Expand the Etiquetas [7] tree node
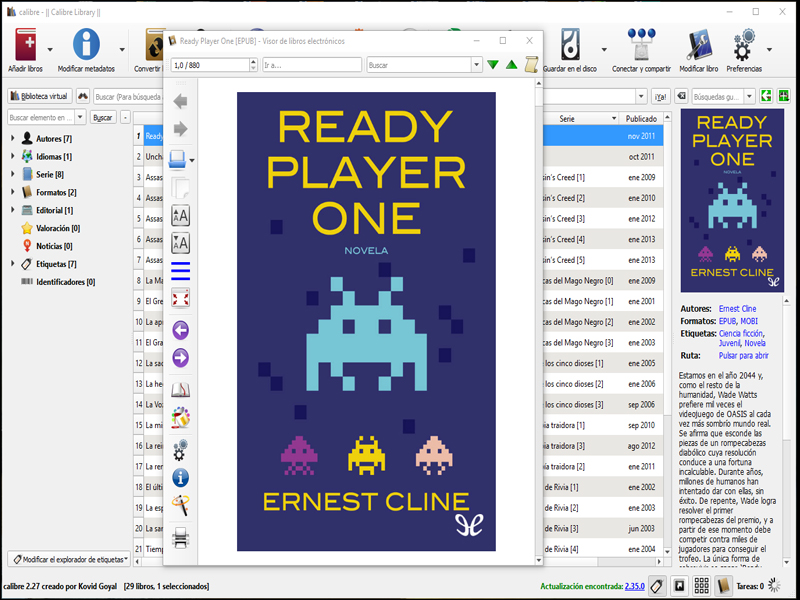The image size is (800, 600). pyautogui.click(x=13, y=263)
